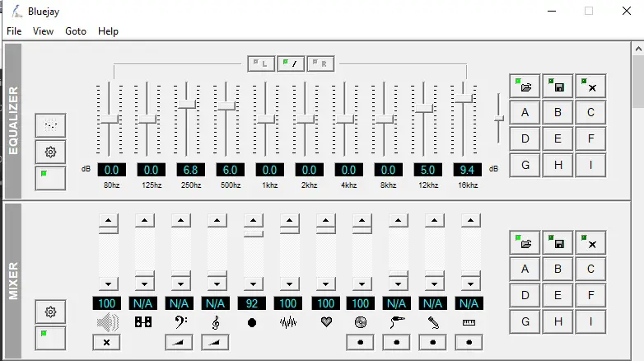
Task: Open the Mixer preset load folder icon
Action: (525, 242)
